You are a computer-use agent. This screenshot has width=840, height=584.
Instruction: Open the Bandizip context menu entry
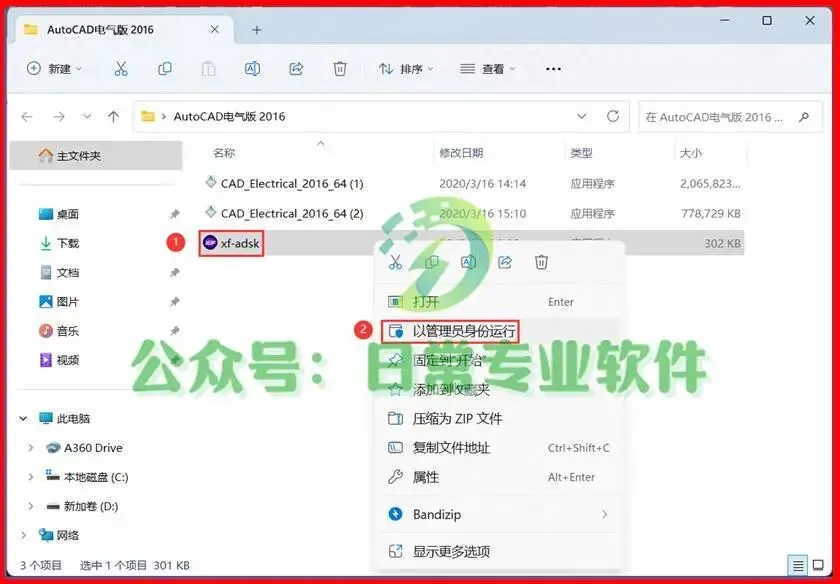pos(499,514)
